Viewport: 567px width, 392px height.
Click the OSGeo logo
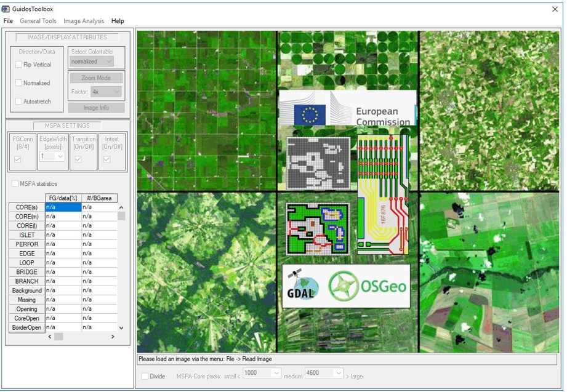(369, 287)
